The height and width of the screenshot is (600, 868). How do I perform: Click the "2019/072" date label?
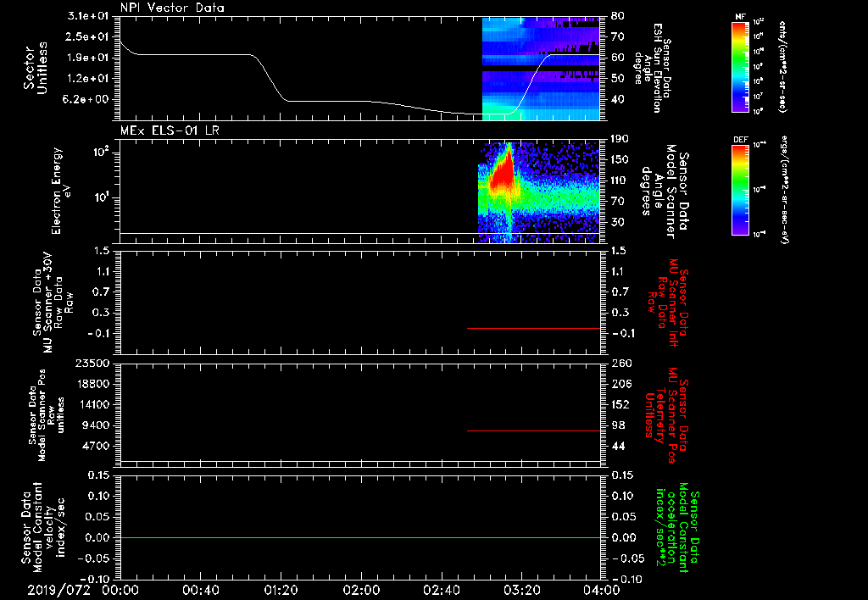[x=58, y=590]
